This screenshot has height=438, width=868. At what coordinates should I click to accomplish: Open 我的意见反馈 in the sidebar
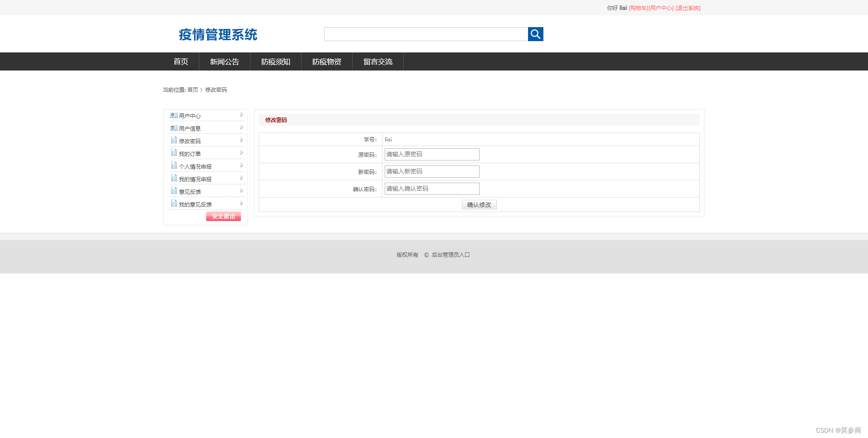pyautogui.click(x=195, y=205)
